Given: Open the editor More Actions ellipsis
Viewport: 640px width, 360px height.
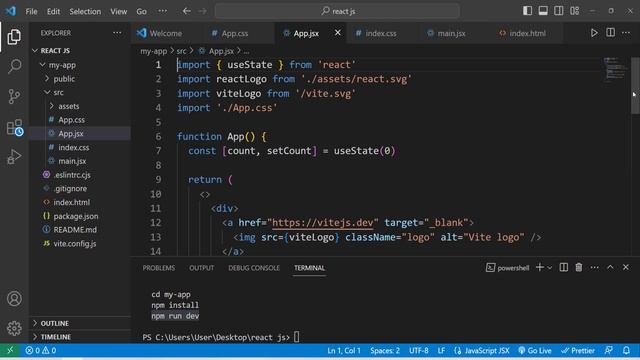Looking at the screenshot, I should [626, 33].
